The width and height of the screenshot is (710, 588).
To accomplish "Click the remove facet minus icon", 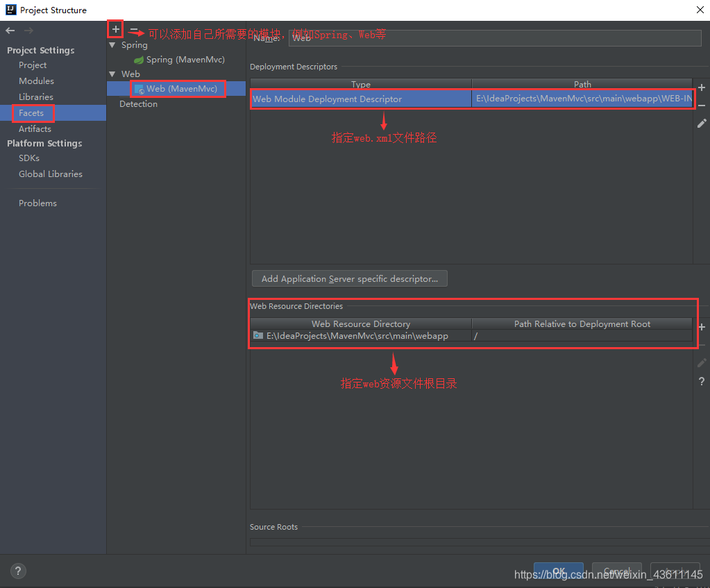I will (x=134, y=30).
